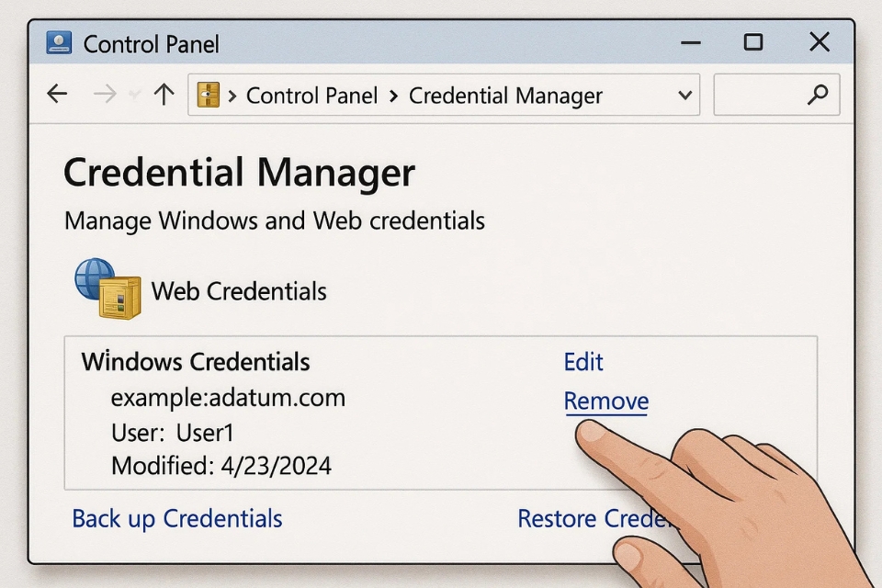This screenshot has height=588, width=882.
Task: Click the magnifying glass search icon
Action: [817, 95]
